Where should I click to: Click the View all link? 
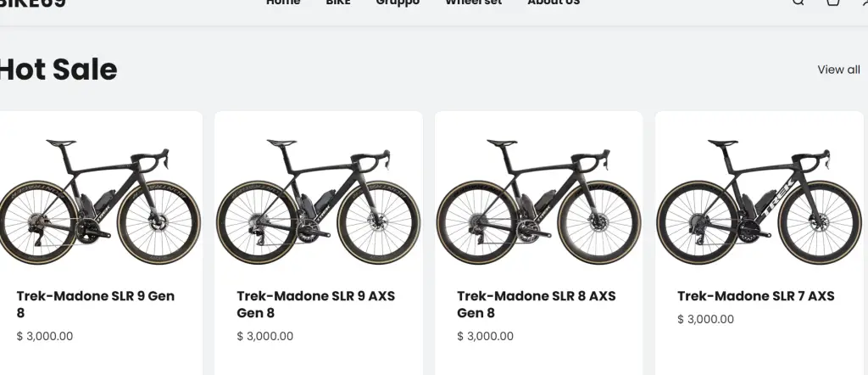(x=838, y=70)
